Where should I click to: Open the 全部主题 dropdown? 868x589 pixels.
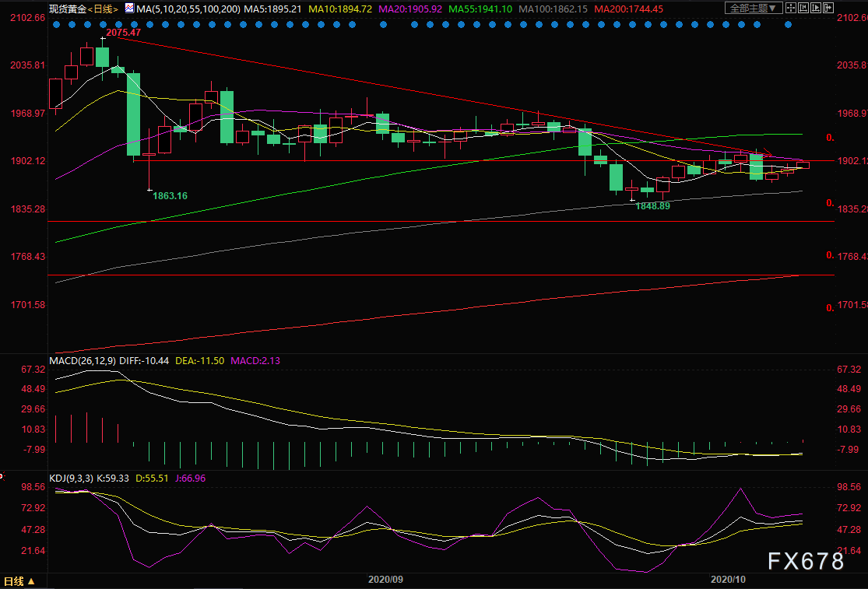pos(754,8)
